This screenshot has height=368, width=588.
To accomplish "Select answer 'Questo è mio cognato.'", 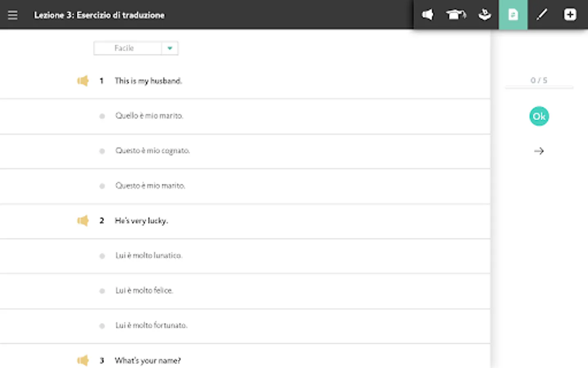I will (102, 151).
